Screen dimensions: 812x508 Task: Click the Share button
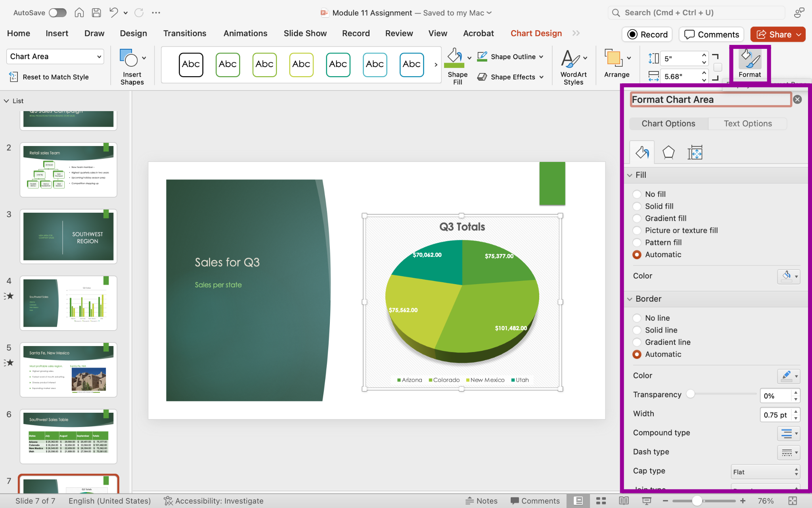coord(778,35)
